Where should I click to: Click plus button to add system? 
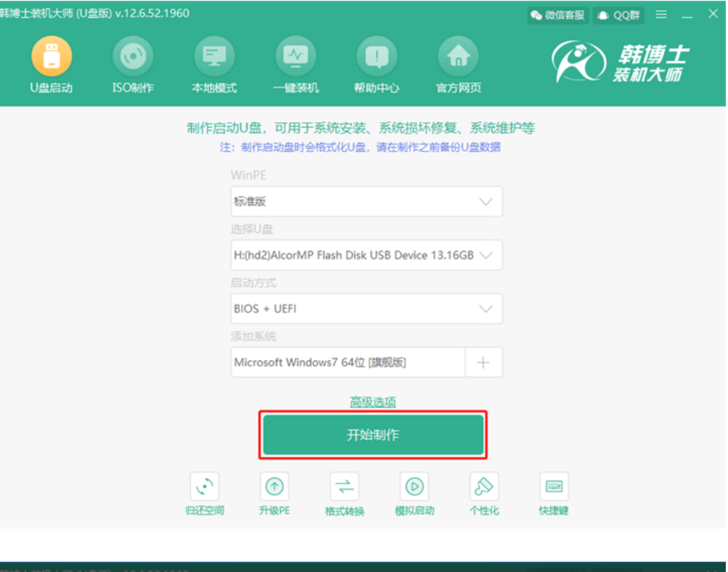click(483, 363)
